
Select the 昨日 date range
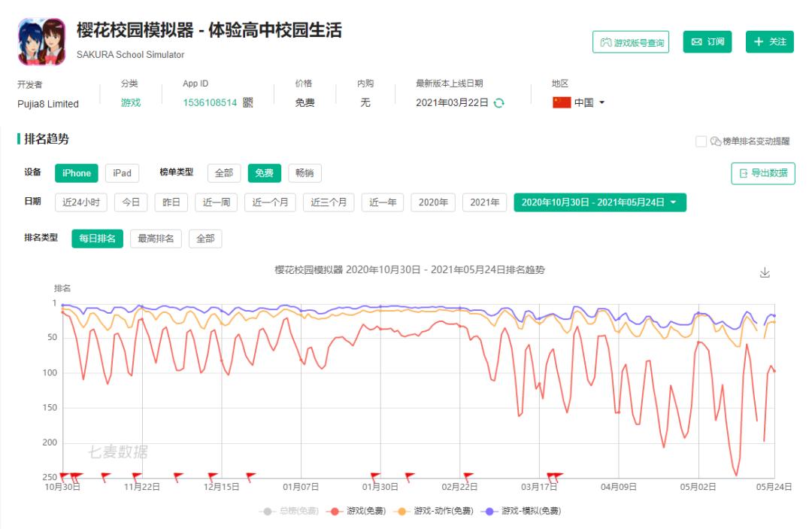pyautogui.click(x=171, y=202)
